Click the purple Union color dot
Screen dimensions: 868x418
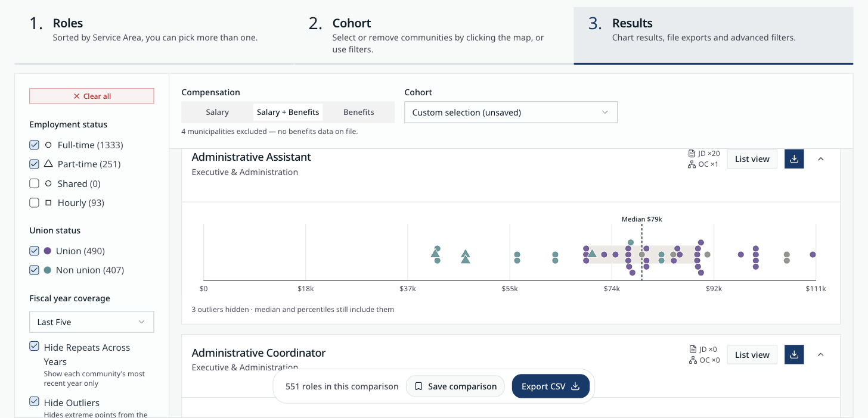coord(48,251)
